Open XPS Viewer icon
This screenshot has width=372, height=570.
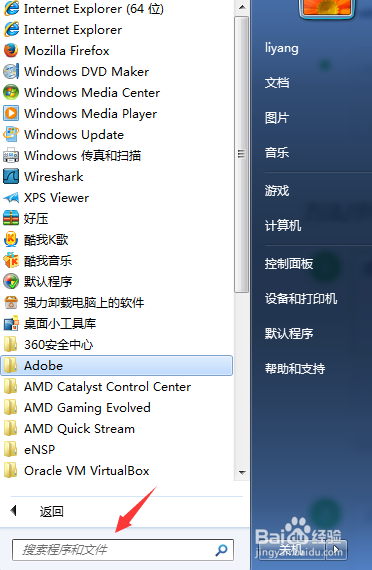pos(11,198)
